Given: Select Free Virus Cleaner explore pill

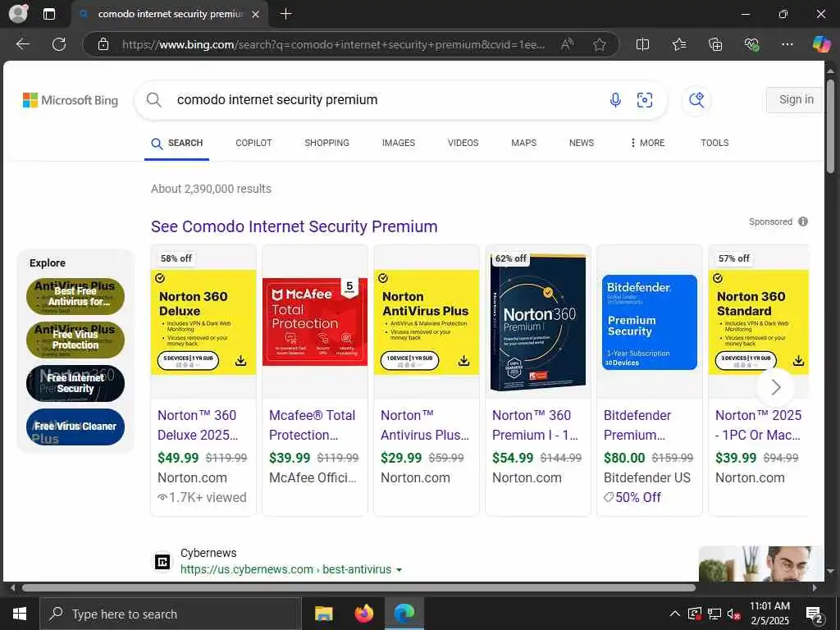Looking at the screenshot, I should (75, 427).
